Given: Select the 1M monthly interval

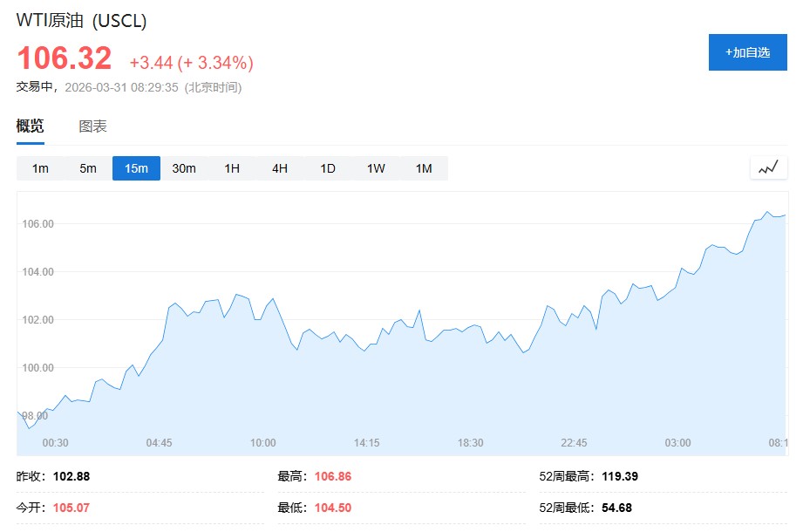Looking at the screenshot, I should coord(424,168).
